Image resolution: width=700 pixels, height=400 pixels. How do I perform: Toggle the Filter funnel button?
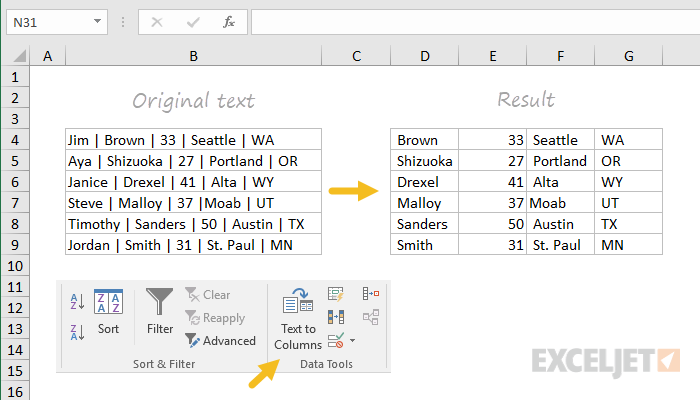click(159, 312)
